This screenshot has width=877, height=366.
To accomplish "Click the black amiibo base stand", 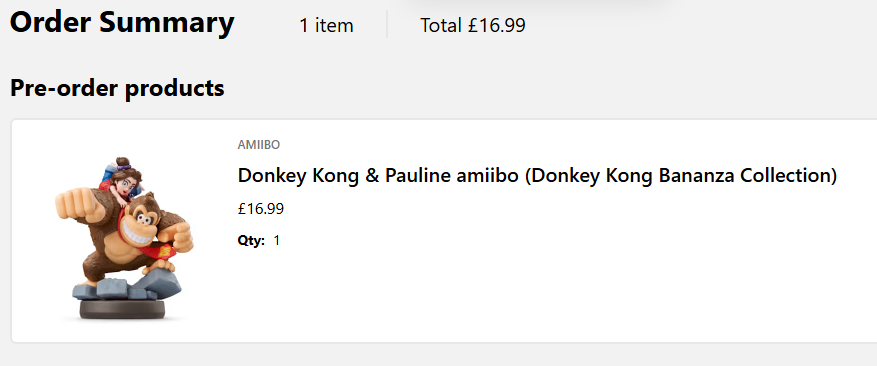I will pyautogui.click(x=122, y=309).
